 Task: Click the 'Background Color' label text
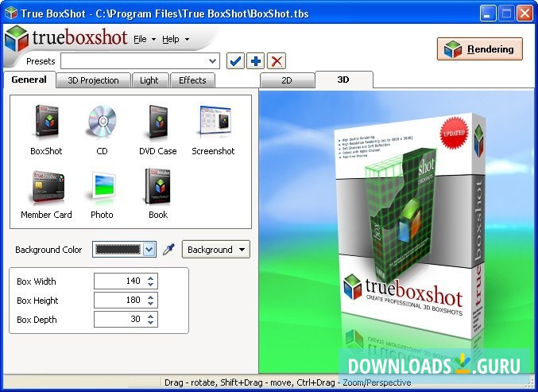pyautogui.click(x=48, y=250)
